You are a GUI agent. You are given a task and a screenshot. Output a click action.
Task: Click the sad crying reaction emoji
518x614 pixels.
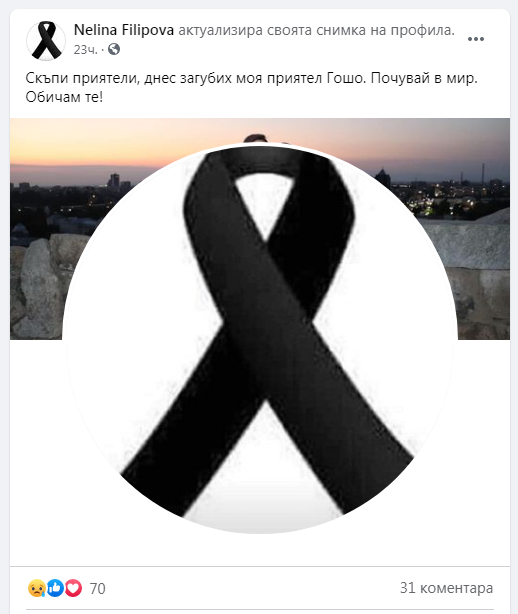tap(36, 588)
